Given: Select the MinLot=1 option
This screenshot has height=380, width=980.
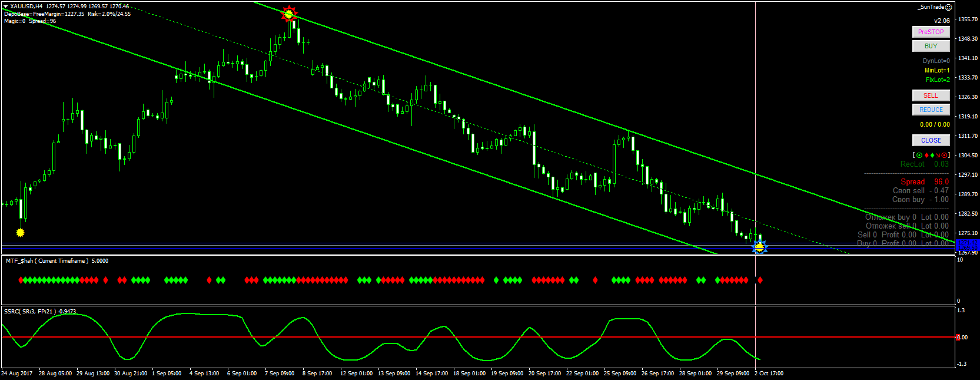Looking at the screenshot, I should [937, 70].
